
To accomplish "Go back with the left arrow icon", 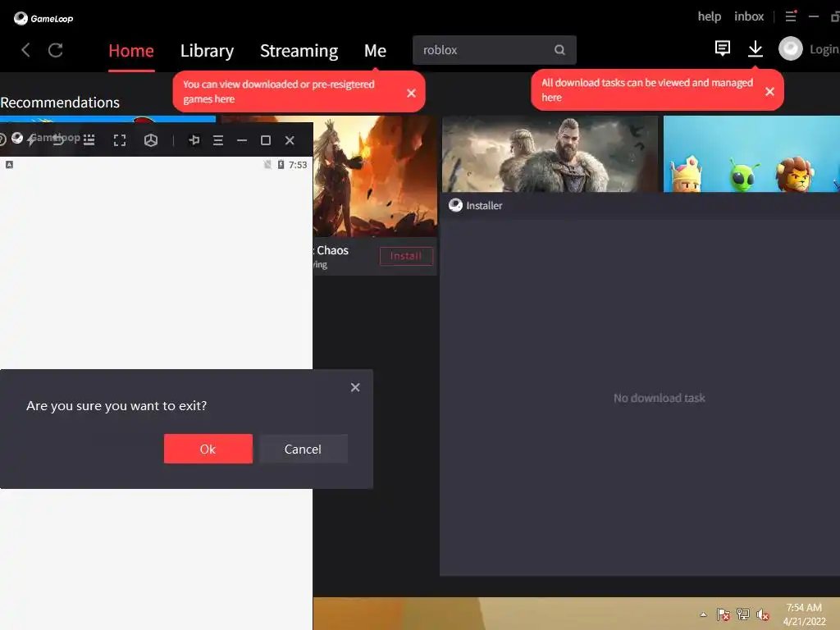I will tap(25, 50).
